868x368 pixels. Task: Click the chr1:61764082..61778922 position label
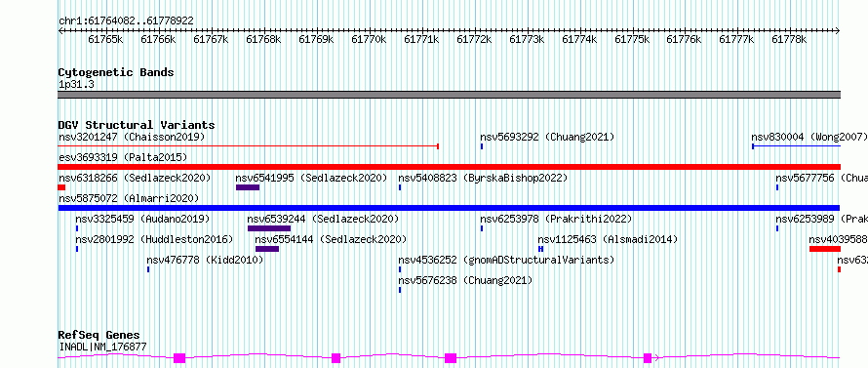[126, 20]
